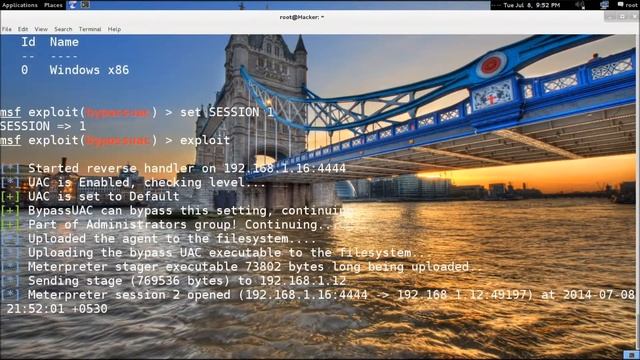This screenshot has width=640, height=360.
Task: Click 'Started reverse handler on 192.168.1.16:4444' line
Action: (187, 168)
